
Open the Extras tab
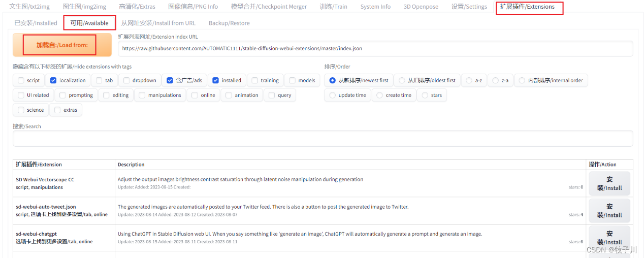(x=137, y=7)
